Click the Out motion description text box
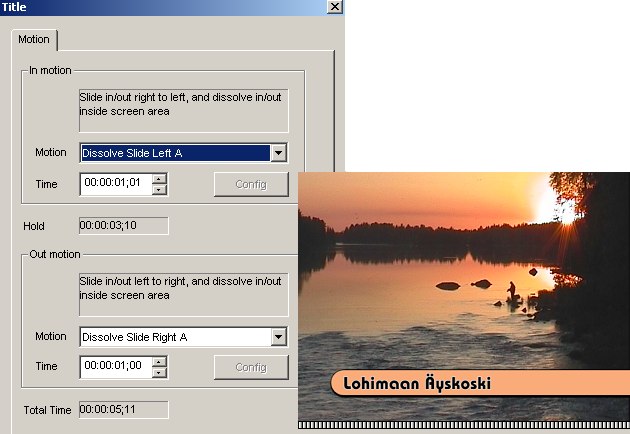This screenshot has height=434, width=630. coord(184,295)
